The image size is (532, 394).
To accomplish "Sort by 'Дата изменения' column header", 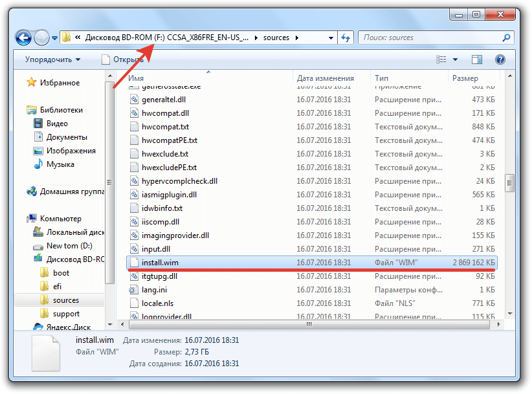I will (325, 78).
